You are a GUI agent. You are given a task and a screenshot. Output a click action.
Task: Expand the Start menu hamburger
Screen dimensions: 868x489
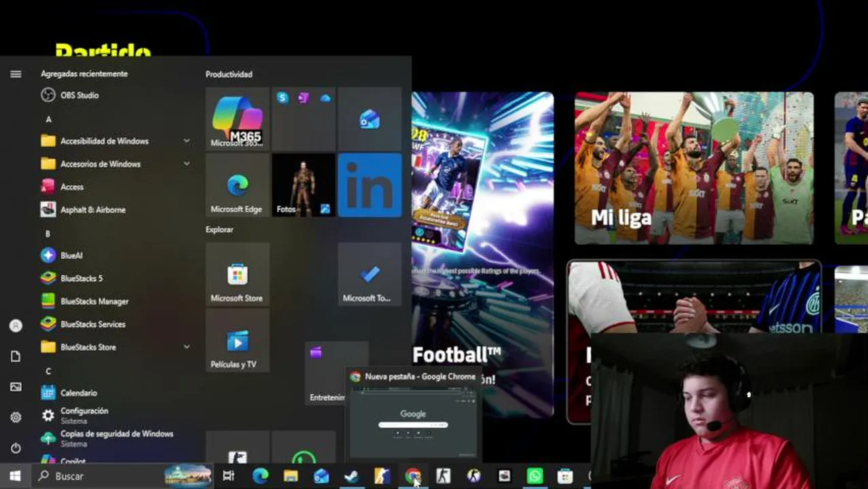tap(16, 74)
